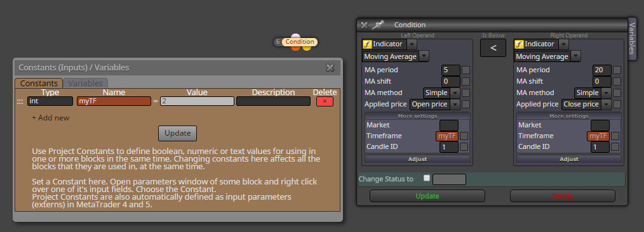
Task: Expand the left Moving Average indicator dropdown
Action: coord(424,56)
